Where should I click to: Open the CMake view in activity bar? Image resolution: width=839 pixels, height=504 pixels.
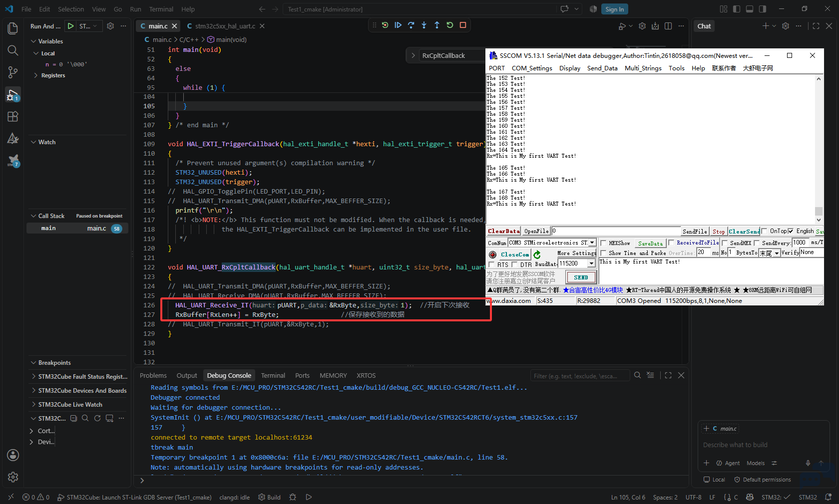tap(13, 138)
